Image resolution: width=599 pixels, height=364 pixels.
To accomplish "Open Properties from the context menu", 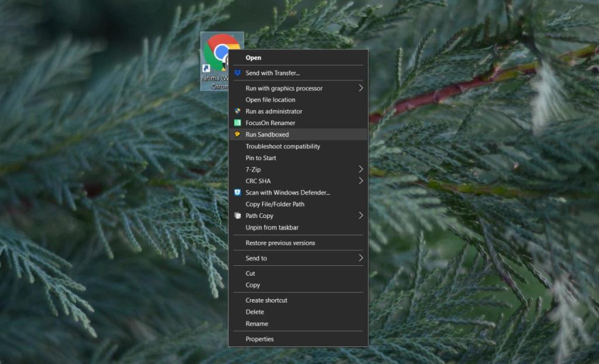I will 260,339.
